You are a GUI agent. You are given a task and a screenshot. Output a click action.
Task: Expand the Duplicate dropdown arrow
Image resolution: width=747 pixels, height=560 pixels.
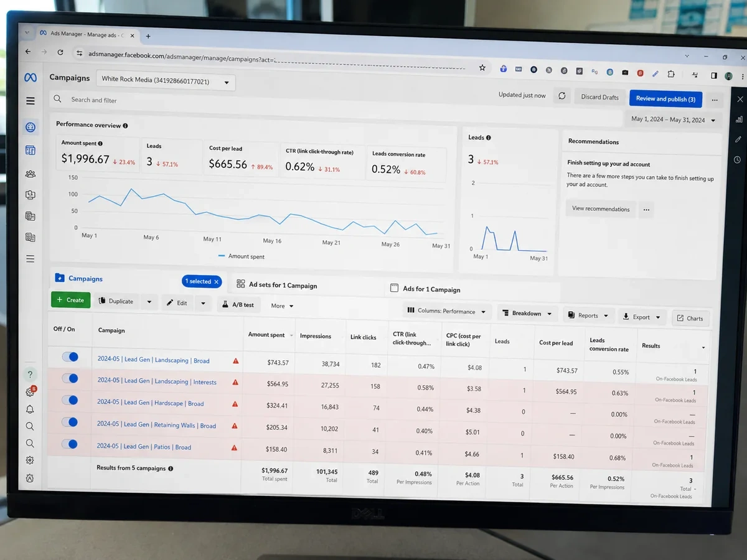[x=149, y=302]
